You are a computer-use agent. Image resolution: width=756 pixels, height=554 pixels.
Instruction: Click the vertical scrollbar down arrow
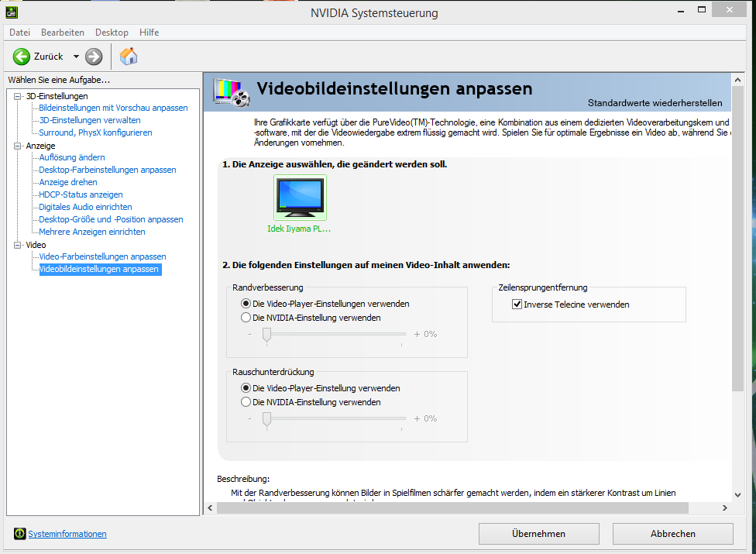[737, 494]
